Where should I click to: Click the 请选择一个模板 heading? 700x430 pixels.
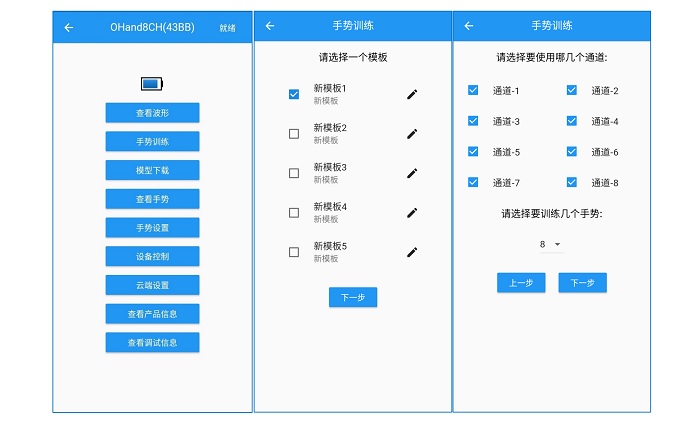pyautogui.click(x=353, y=57)
